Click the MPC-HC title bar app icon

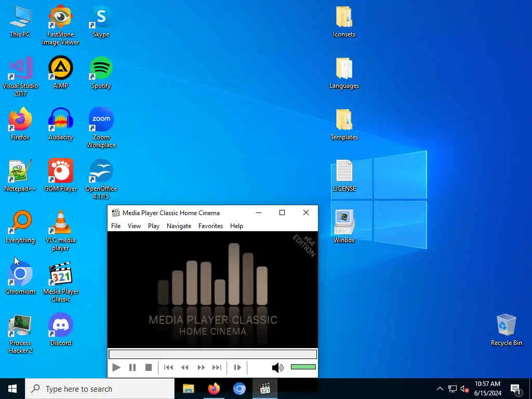tap(116, 212)
